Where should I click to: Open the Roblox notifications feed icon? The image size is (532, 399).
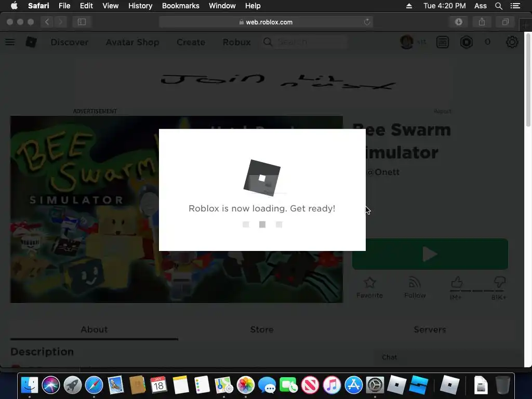tap(443, 42)
